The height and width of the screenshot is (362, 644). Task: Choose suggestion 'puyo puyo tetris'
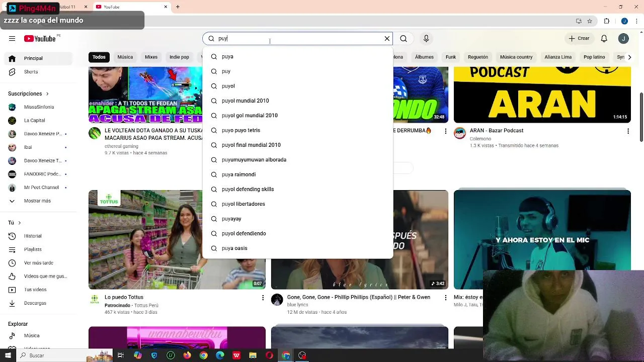coord(297,130)
